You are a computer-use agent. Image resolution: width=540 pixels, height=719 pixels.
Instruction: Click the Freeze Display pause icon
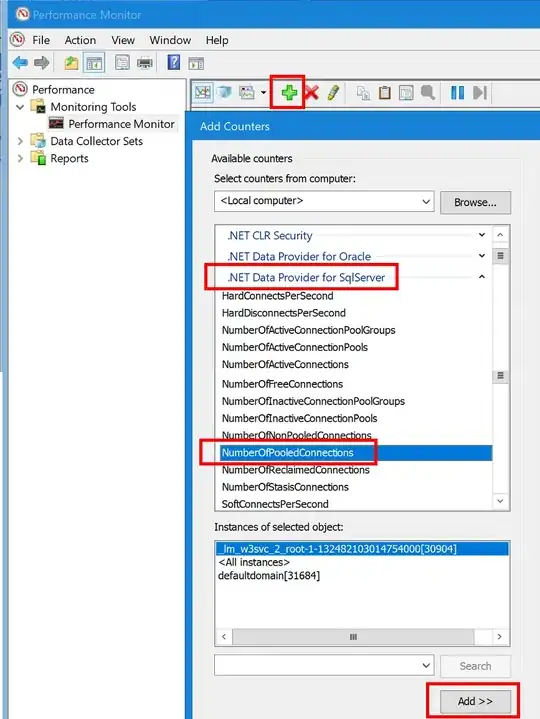[x=457, y=93]
